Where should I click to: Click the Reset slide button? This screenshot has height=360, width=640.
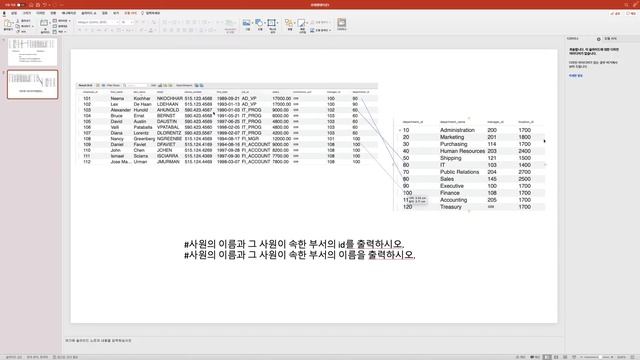pyautogui.click(x=60, y=26)
